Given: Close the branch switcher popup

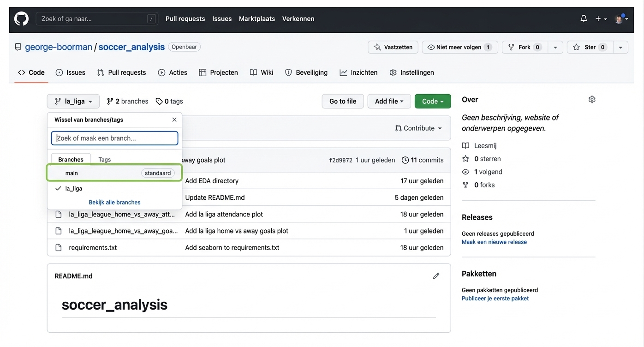Looking at the screenshot, I should pyautogui.click(x=174, y=120).
